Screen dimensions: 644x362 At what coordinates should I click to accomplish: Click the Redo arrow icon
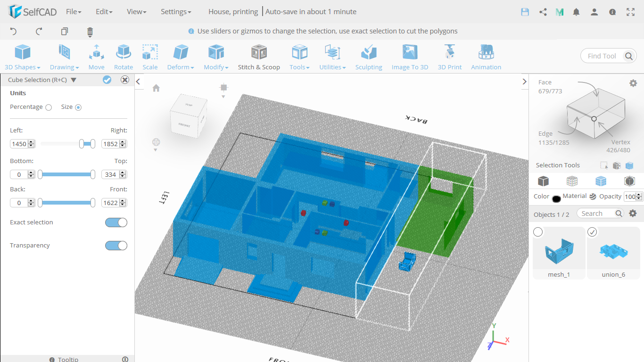click(x=39, y=32)
